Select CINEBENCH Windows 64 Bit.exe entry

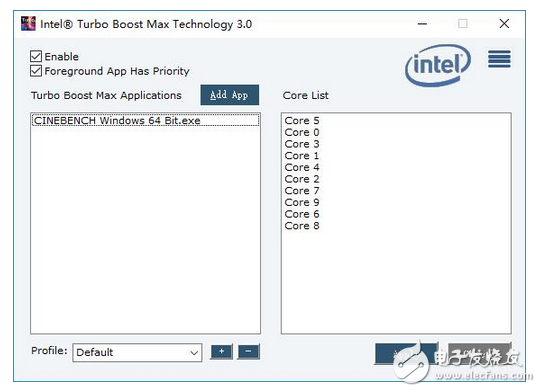click(145, 120)
